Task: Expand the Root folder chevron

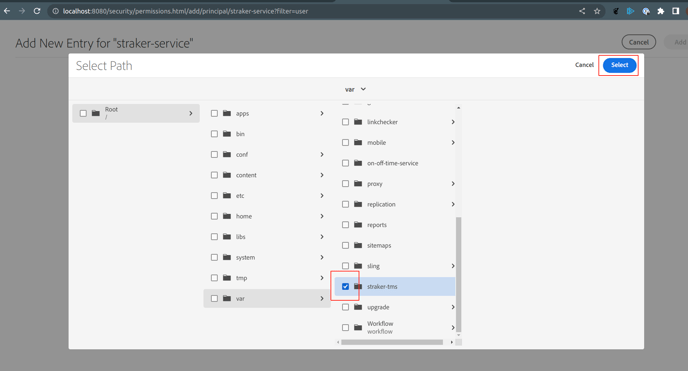Action: pyautogui.click(x=191, y=113)
